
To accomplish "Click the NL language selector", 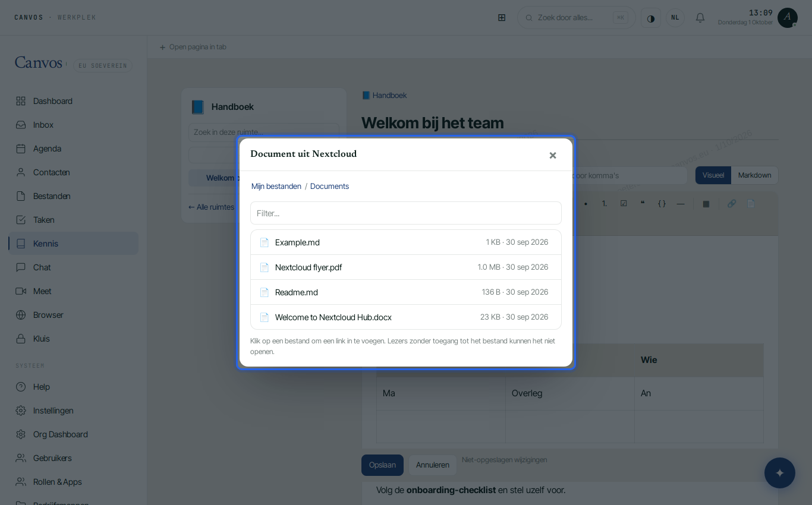I will [x=675, y=18].
